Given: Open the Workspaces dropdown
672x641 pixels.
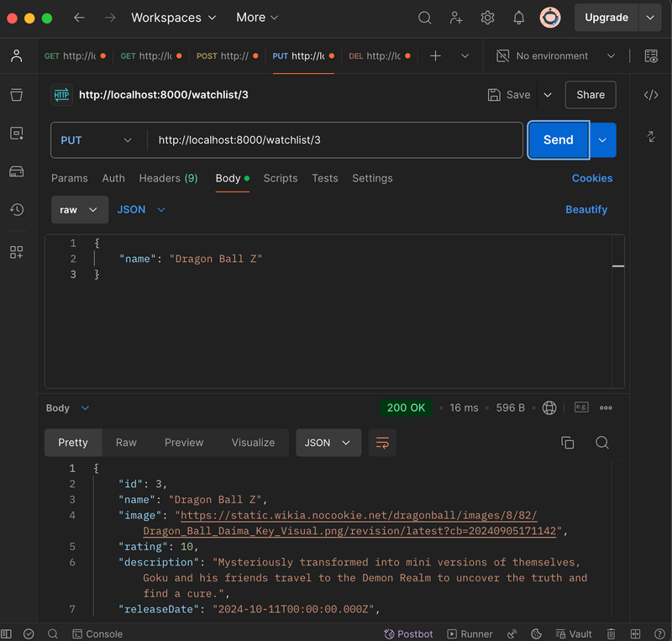Looking at the screenshot, I should [x=174, y=18].
